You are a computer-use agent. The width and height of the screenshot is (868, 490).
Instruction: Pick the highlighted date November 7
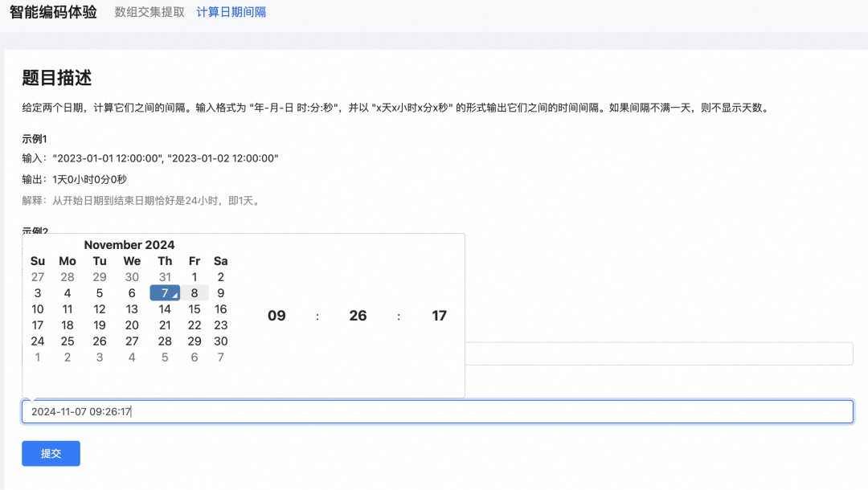(x=165, y=293)
